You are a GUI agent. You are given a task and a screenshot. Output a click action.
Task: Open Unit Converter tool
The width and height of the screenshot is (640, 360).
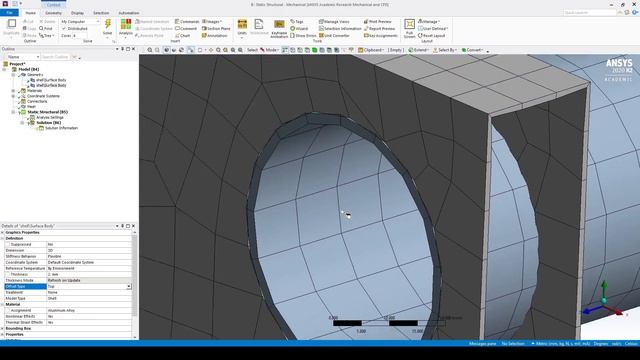point(334,36)
